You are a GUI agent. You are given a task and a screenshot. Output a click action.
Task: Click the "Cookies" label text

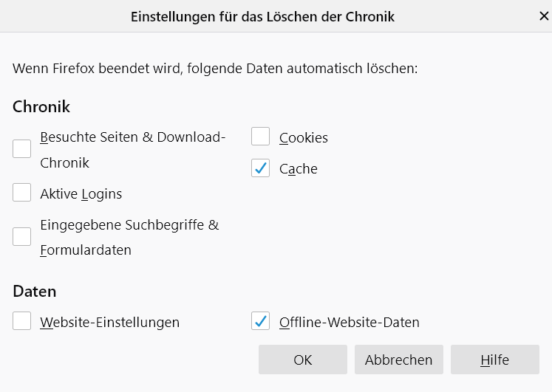pos(303,138)
